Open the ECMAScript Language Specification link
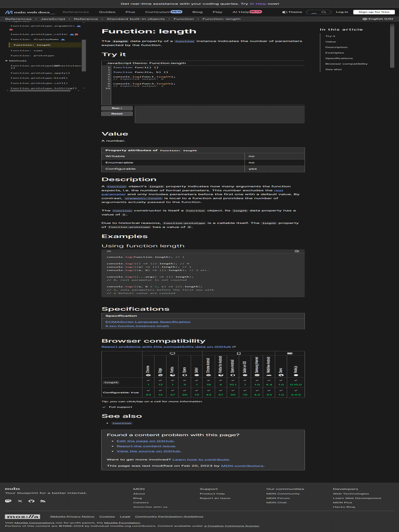Screen dimensions: 399x532 (148, 322)
